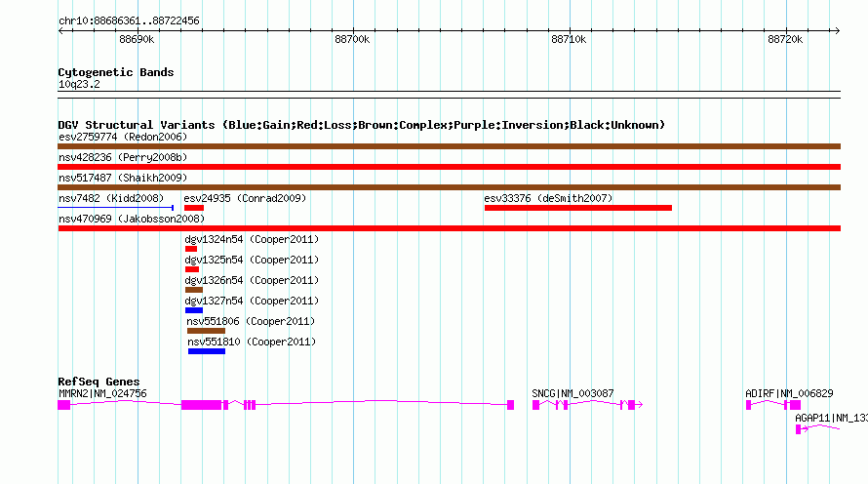The width and height of the screenshot is (868, 484).
Task: Open variant esv2759774 (Redon2006) label
Action: point(123,137)
